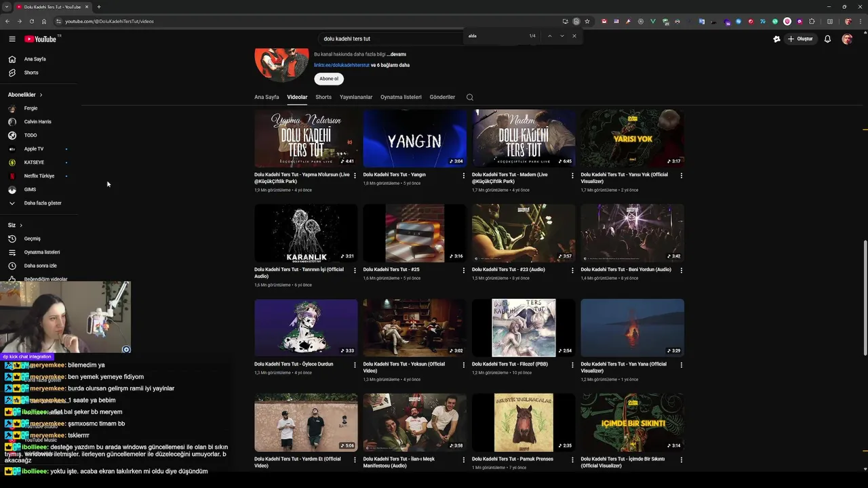This screenshot has width=868, height=488.
Task: Go to previous find-in-page match
Action: pyautogui.click(x=549, y=36)
